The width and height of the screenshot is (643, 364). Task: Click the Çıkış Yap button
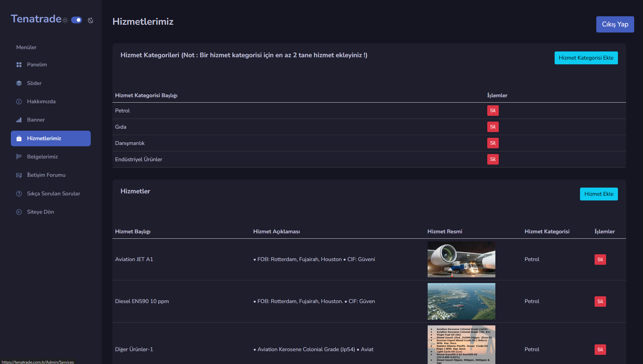615,24
